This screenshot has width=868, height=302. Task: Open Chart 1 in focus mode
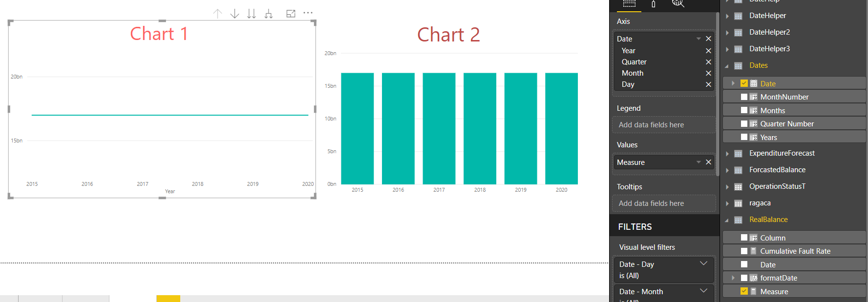(291, 14)
